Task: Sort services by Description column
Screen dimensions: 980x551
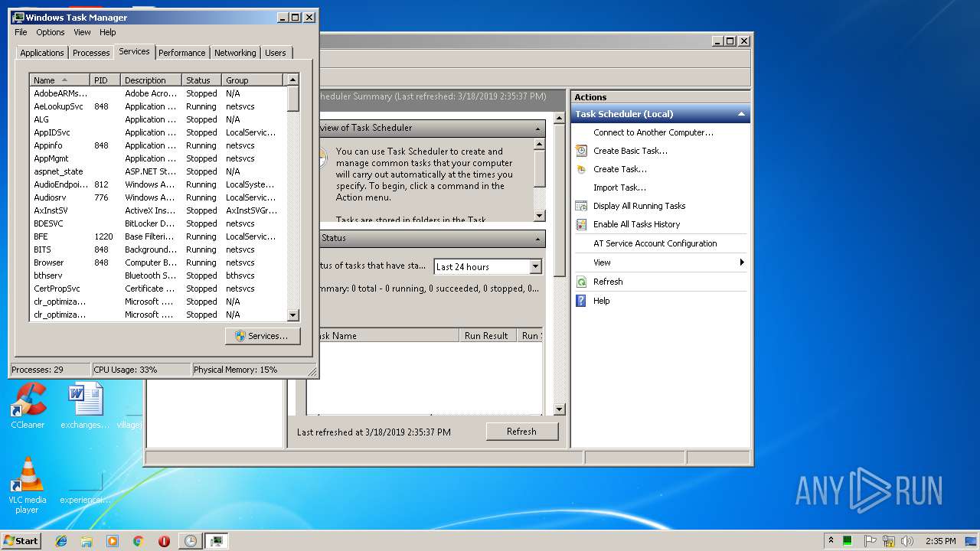Action: click(152, 80)
